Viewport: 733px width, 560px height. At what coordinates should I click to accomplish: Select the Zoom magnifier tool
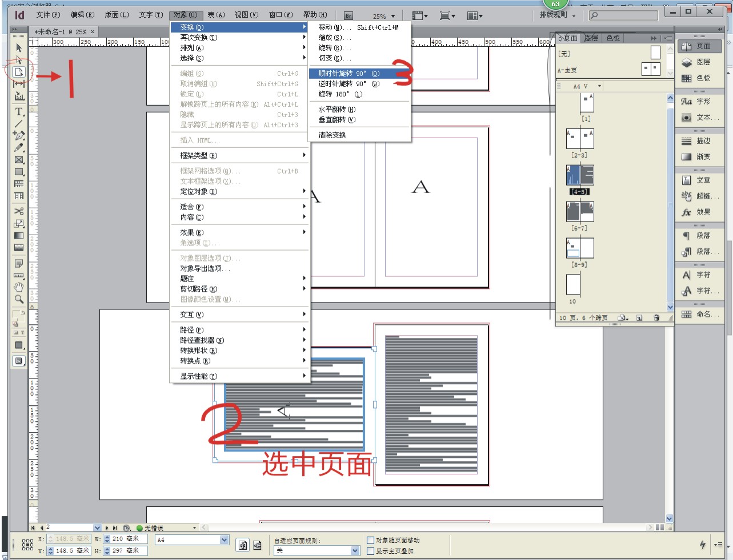pos(19,299)
